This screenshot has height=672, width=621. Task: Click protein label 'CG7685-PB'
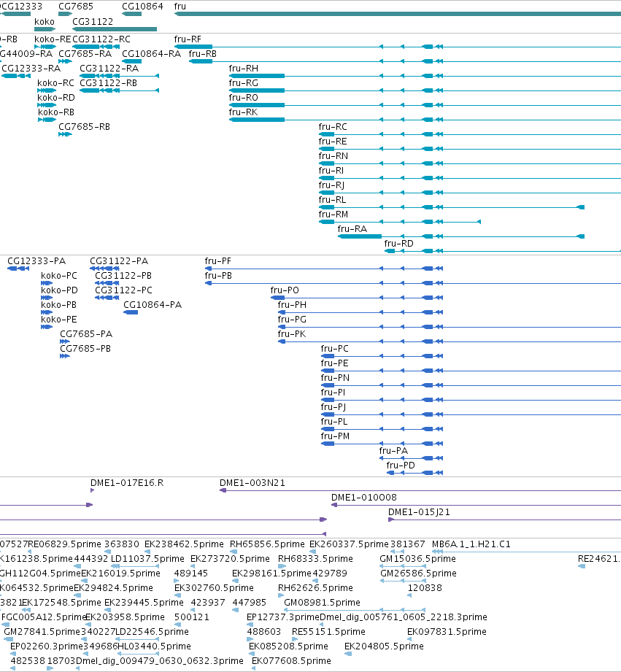[x=85, y=349]
